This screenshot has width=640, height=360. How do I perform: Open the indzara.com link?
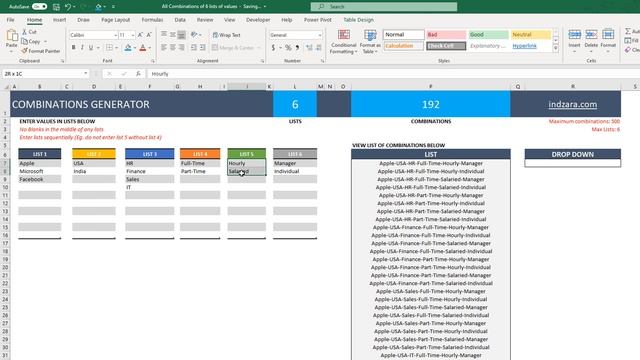[573, 104]
